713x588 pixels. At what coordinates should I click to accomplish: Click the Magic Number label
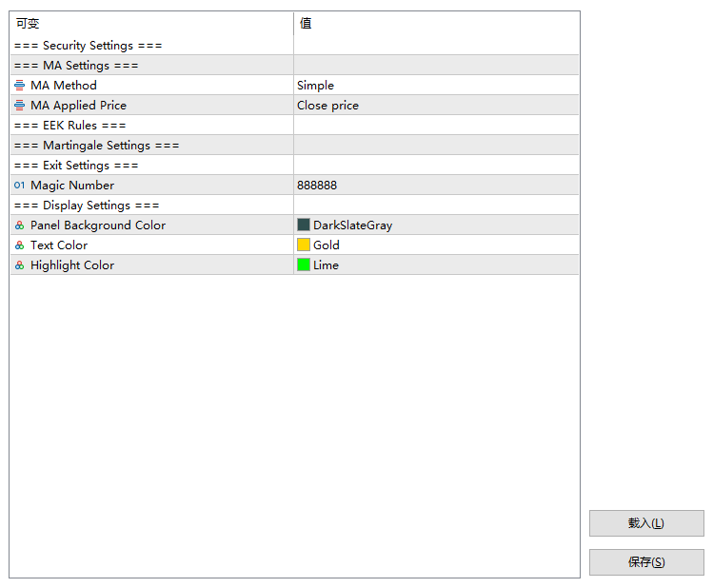[x=71, y=186]
